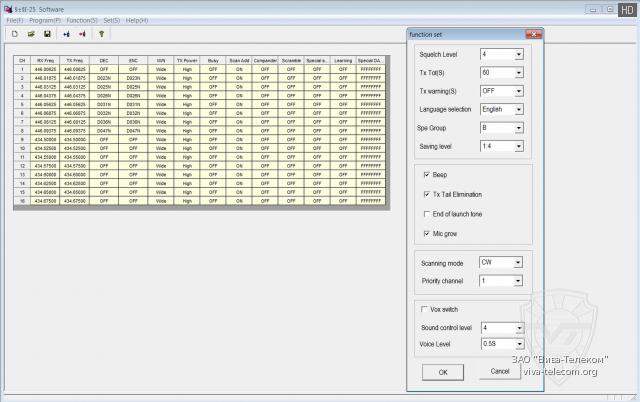
Task: Expand the Tx warning(S) dropdown
Action: click(x=519, y=91)
